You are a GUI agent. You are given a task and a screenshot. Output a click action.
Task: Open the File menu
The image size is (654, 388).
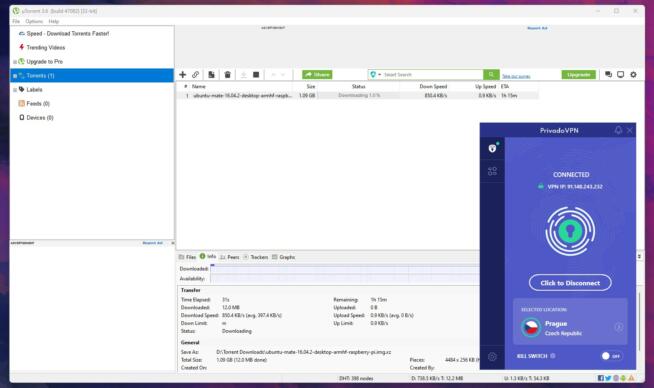(x=16, y=21)
